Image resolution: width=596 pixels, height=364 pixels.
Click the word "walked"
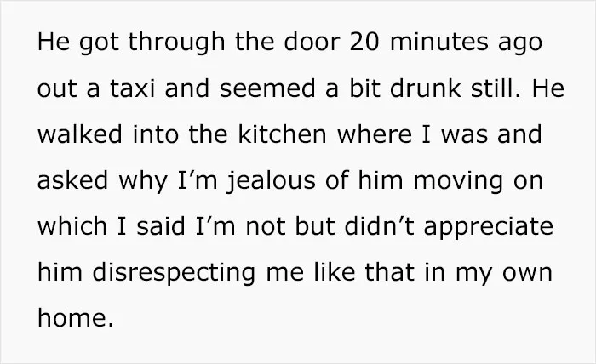pos(80,134)
